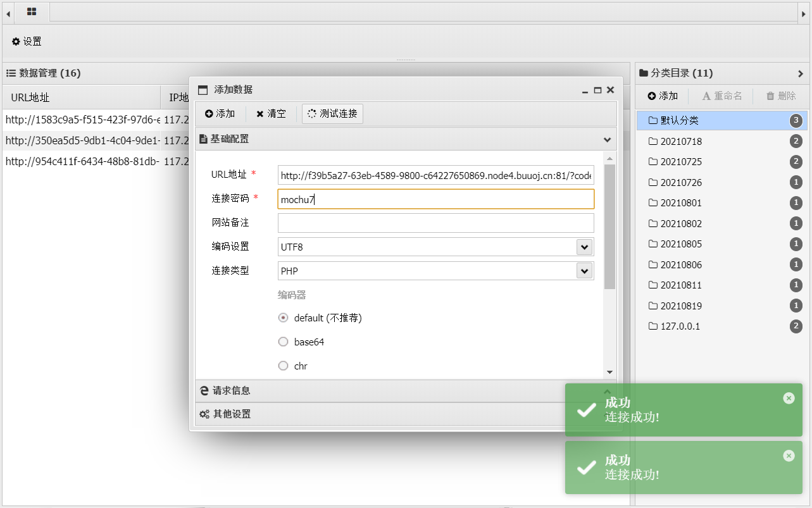
Task: Add a new category in 分类目录 panel
Action: click(663, 96)
